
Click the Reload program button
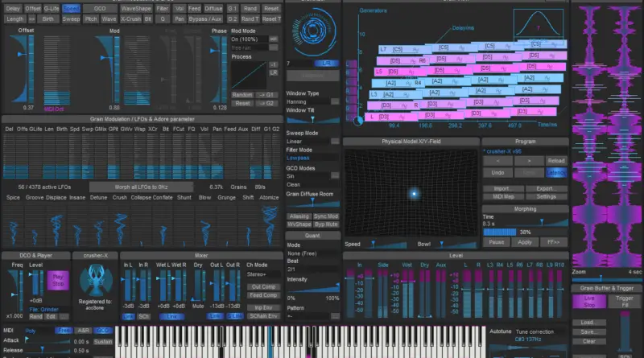[556, 161]
